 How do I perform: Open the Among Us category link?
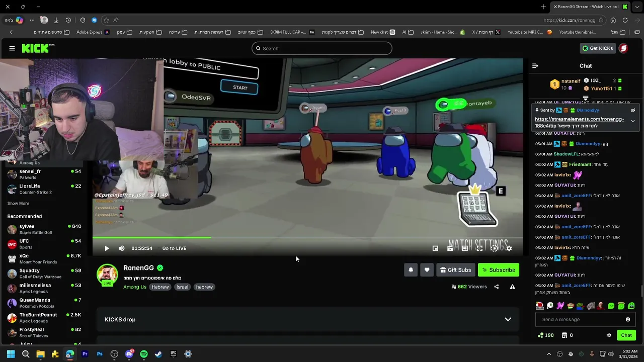[x=135, y=287]
